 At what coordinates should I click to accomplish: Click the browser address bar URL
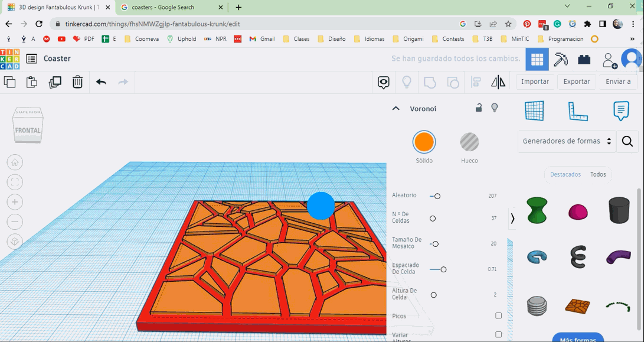click(x=152, y=24)
